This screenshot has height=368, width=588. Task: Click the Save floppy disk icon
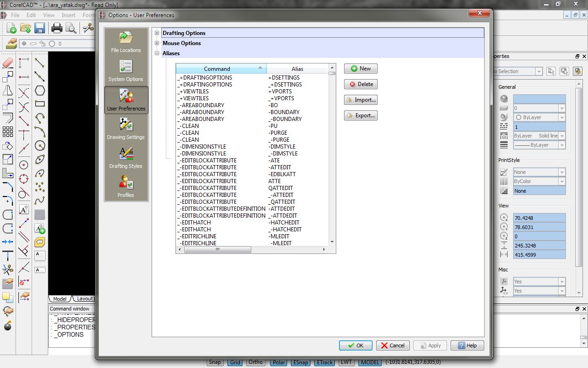click(40, 28)
